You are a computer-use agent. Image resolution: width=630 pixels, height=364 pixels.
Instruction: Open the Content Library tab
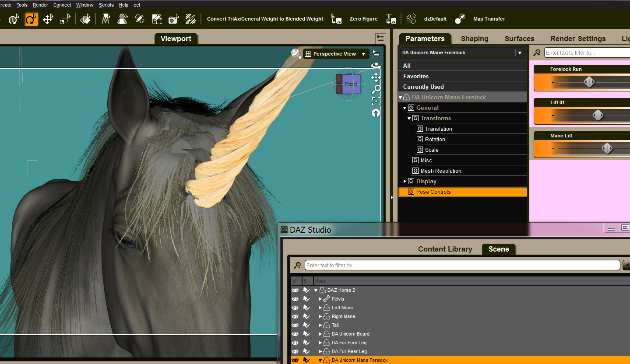445,249
